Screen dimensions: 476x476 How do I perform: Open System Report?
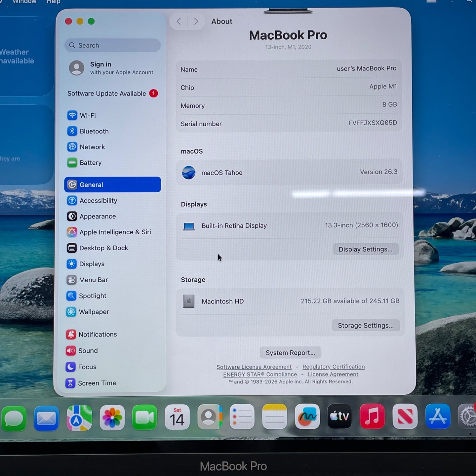pos(290,353)
